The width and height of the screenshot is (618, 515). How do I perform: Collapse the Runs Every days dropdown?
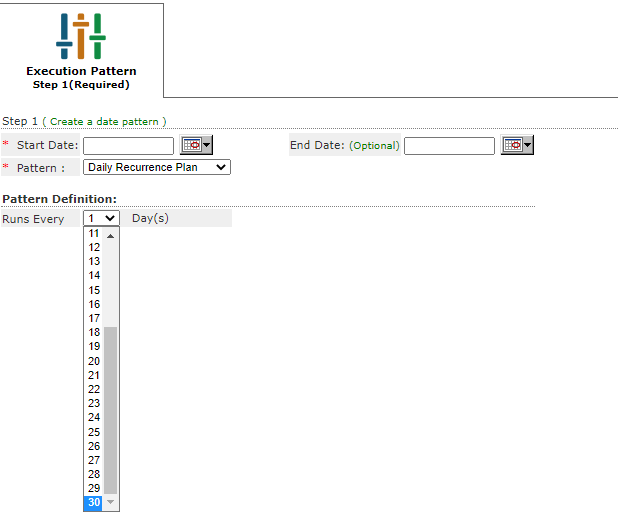point(101,218)
